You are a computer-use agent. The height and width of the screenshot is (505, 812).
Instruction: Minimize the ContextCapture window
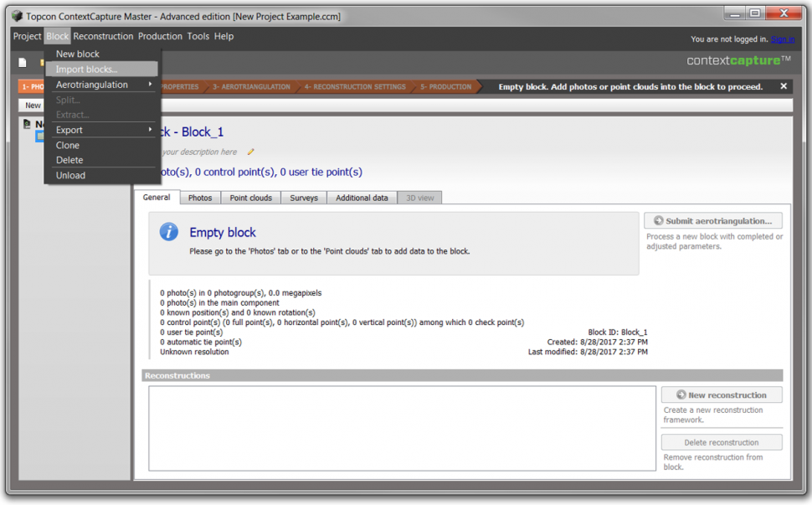[734, 13]
